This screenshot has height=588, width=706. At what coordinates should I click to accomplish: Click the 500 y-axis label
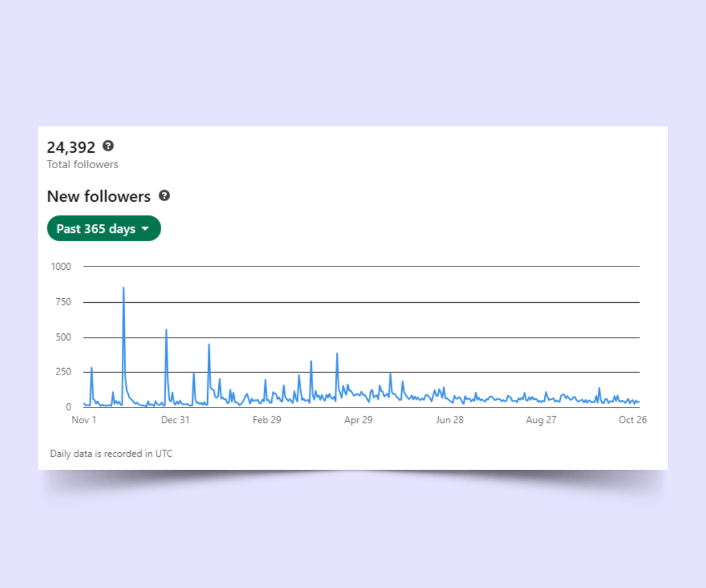pyautogui.click(x=64, y=338)
